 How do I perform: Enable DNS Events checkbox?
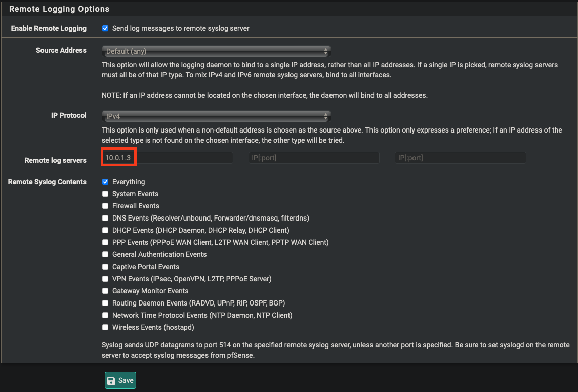point(105,218)
